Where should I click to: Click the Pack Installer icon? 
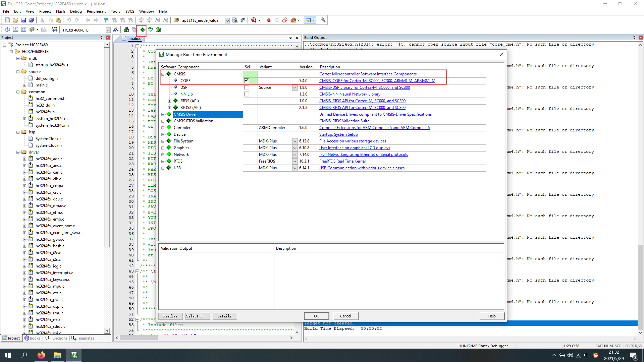pos(159,30)
